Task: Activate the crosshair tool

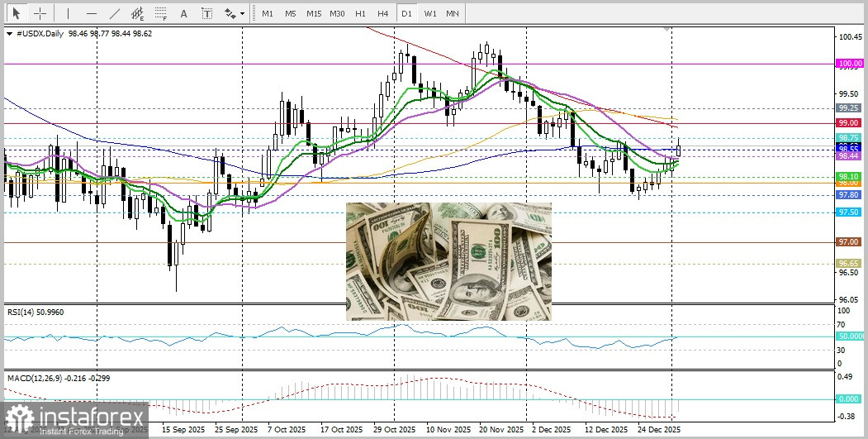Action: click(x=40, y=13)
